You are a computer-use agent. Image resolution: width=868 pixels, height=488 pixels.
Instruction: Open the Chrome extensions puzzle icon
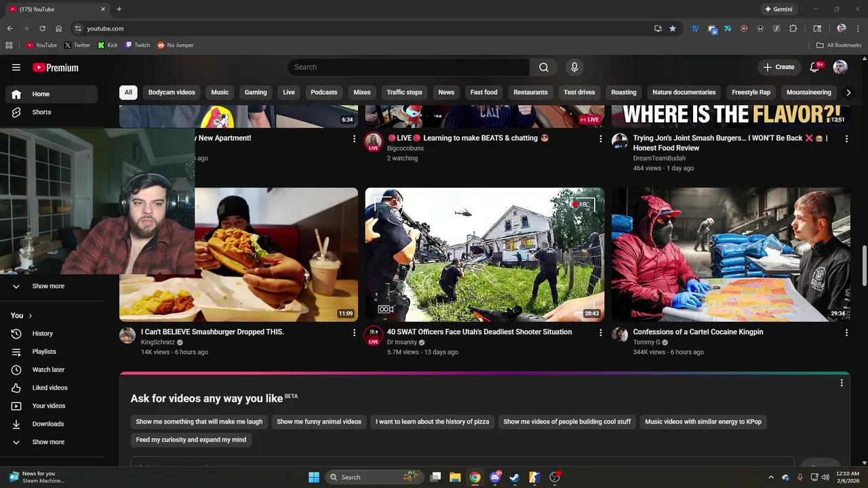point(793,28)
